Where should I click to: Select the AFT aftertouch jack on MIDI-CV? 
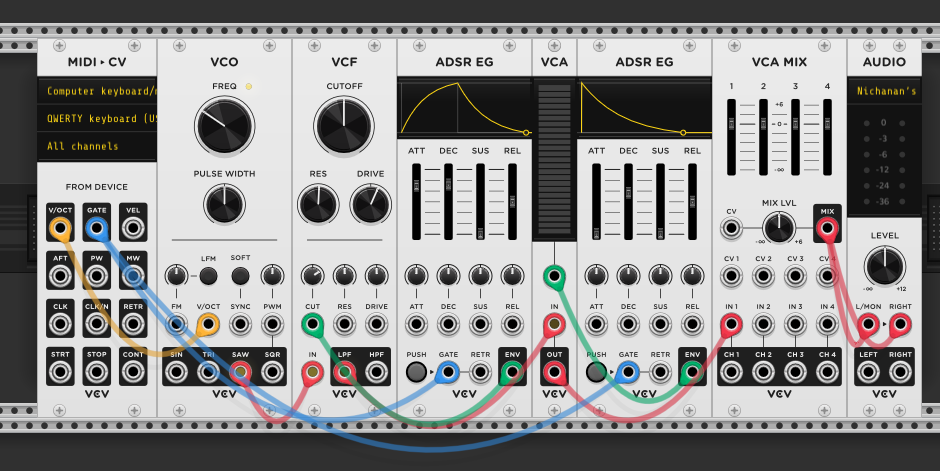(x=61, y=276)
